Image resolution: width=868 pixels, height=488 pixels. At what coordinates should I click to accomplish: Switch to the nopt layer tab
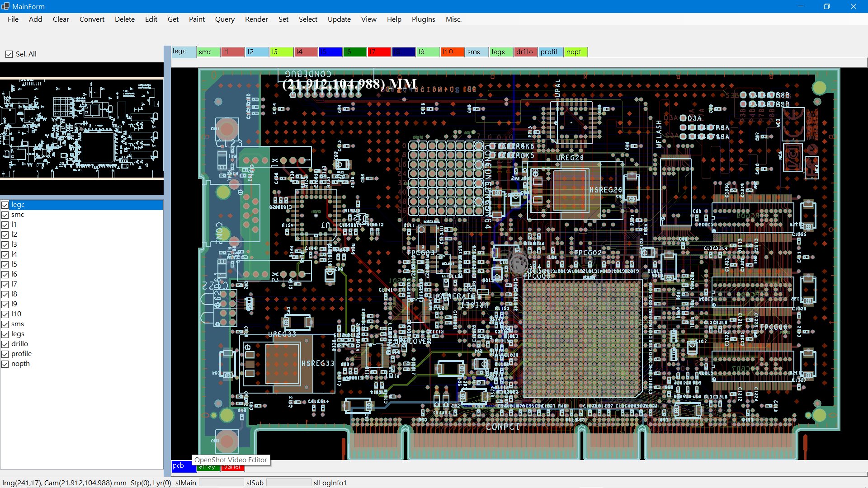[576, 52]
